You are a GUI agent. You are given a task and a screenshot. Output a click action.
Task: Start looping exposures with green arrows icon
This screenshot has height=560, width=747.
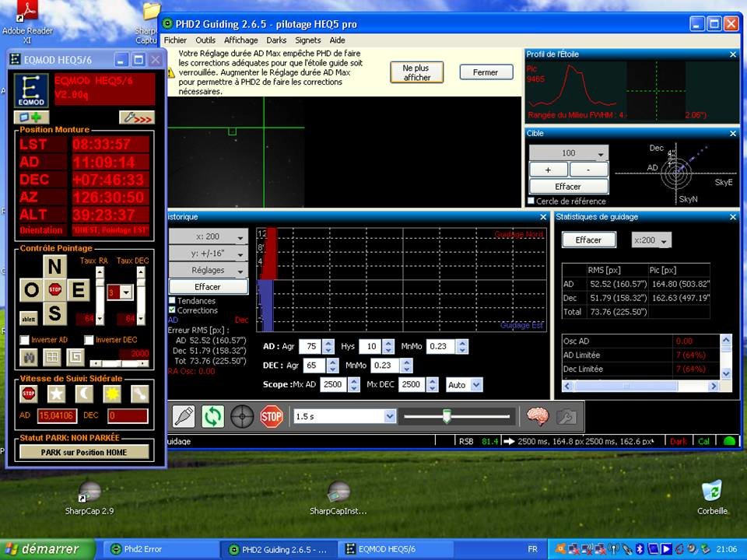coord(213,417)
